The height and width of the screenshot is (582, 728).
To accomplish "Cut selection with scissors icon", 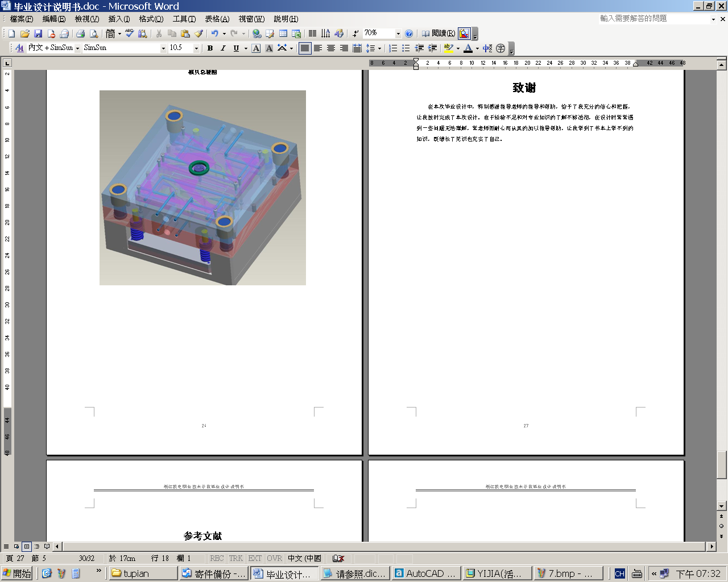I will 159,34.
